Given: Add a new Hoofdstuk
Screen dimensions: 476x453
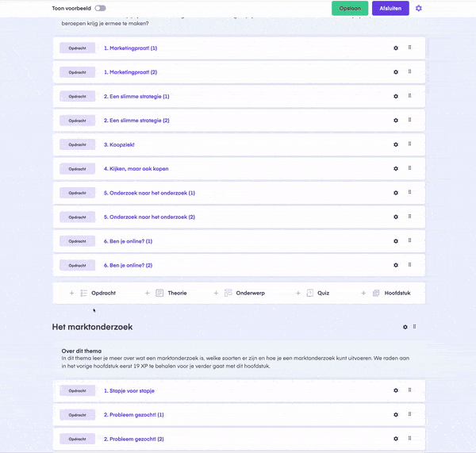Looking at the screenshot, I should click(x=386, y=293).
